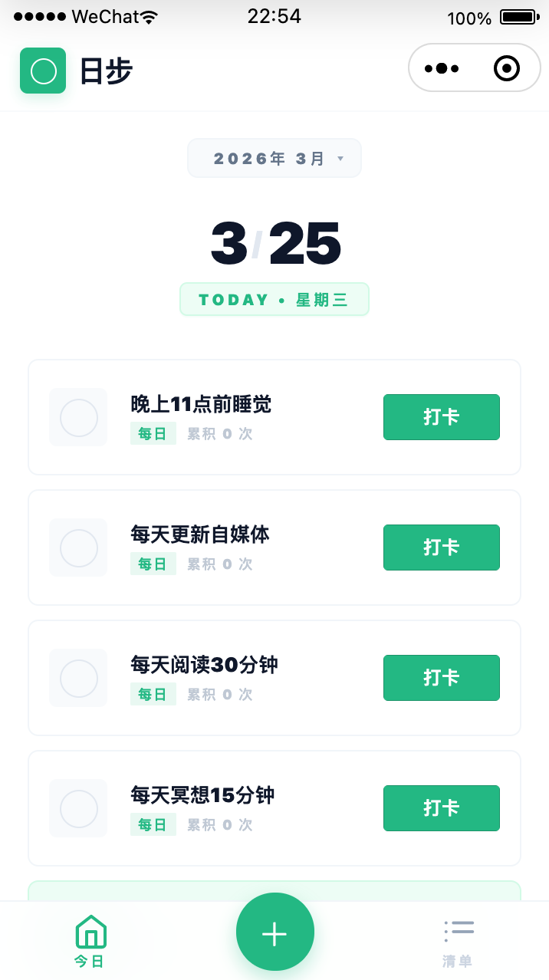Toggle the completion circle for 每天更新自媒体
Screen dimensions: 549x980
pyautogui.click(x=77, y=548)
